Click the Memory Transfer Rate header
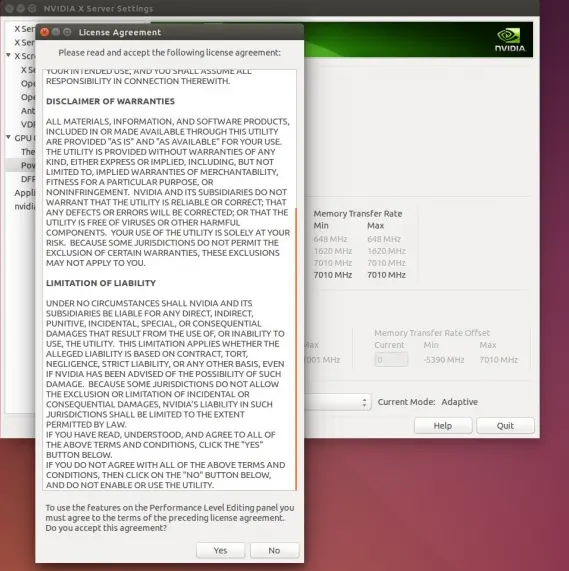This screenshot has height=571, width=569. [358, 214]
